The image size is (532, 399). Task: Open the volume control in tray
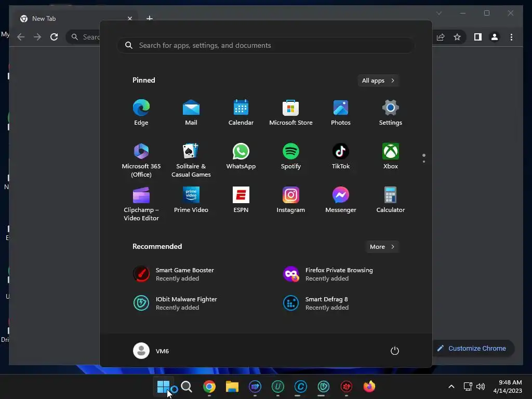point(481,387)
